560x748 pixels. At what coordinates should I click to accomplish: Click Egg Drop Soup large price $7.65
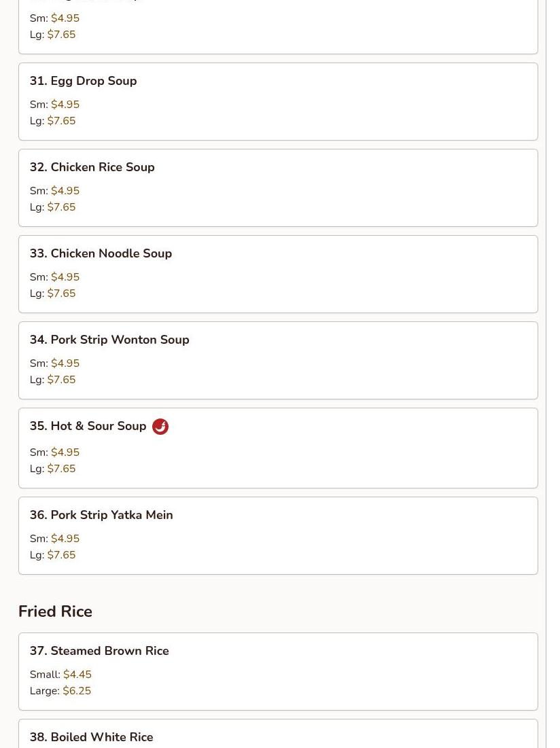tap(61, 121)
